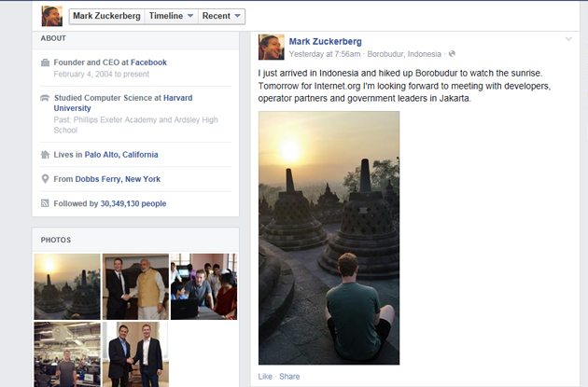The height and width of the screenshot is (387, 588).
Task: Click the education icon beside Harvard University
Action: 46,98
